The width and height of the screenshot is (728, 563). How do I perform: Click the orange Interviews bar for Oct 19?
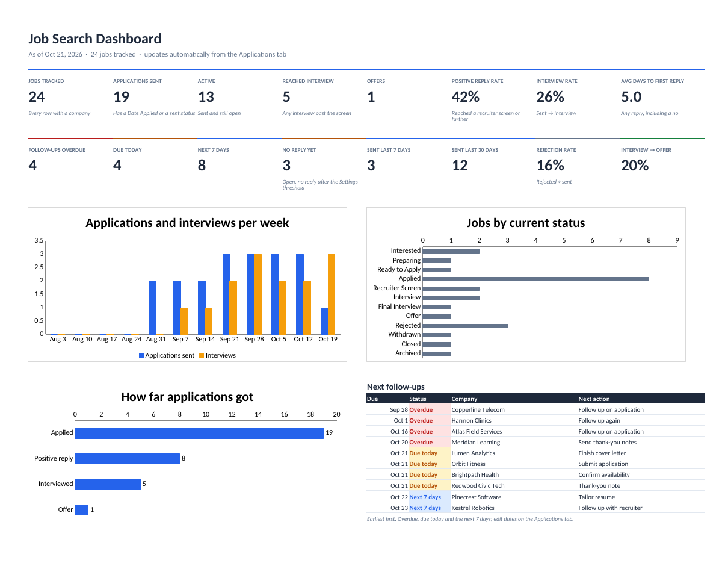coord(332,294)
